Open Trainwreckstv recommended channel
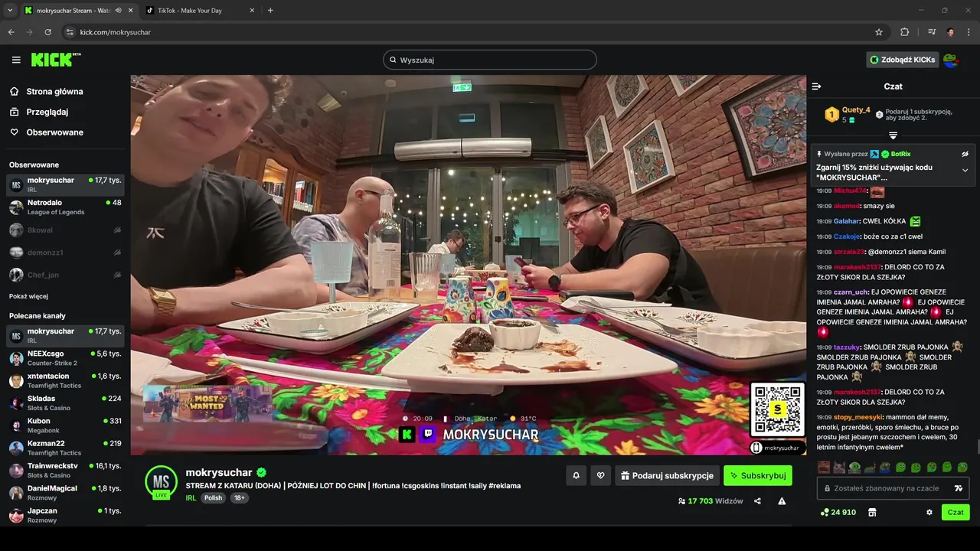Image resolution: width=980 pixels, height=551 pixels. tap(65, 470)
